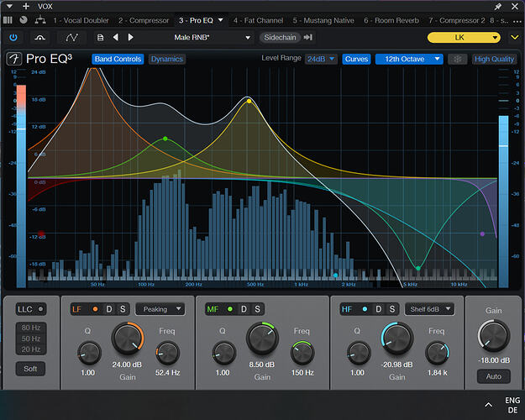Click the compare curve icon beside power
This screenshot has height=420, width=525.
point(39,38)
